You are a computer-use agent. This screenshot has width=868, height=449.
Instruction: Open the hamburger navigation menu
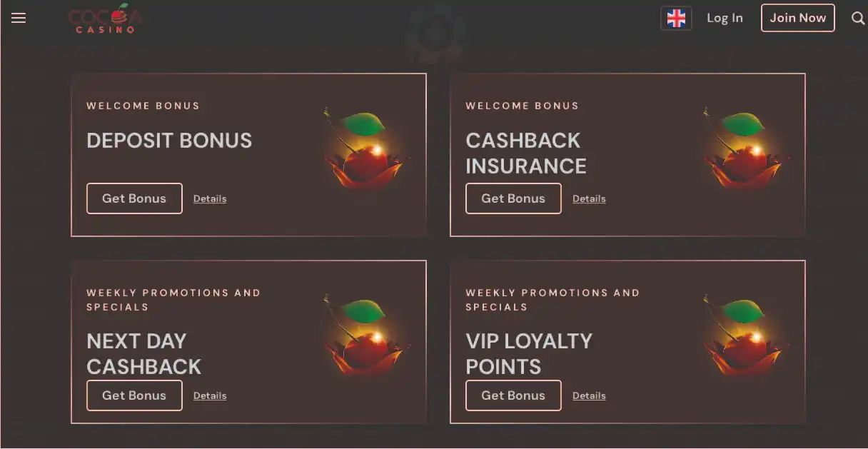19,18
